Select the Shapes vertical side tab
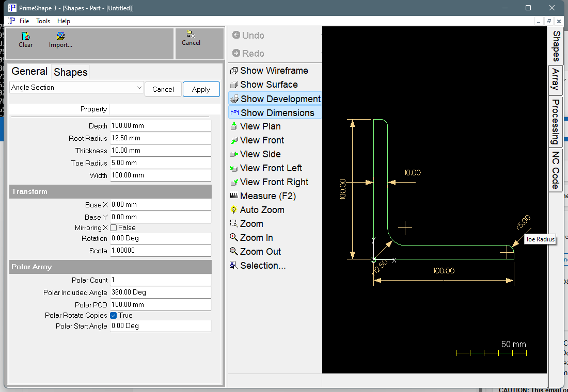The image size is (568, 392). pyautogui.click(x=556, y=46)
